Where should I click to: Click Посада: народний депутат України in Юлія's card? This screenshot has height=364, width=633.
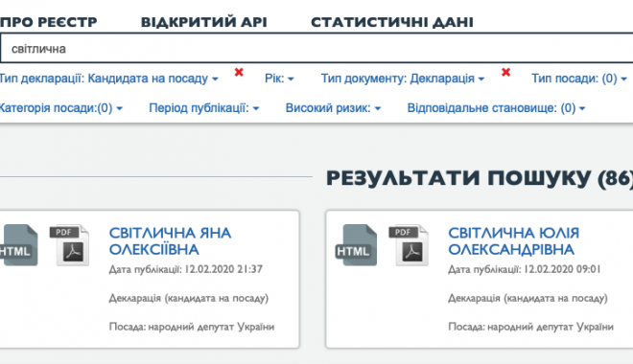(x=530, y=327)
